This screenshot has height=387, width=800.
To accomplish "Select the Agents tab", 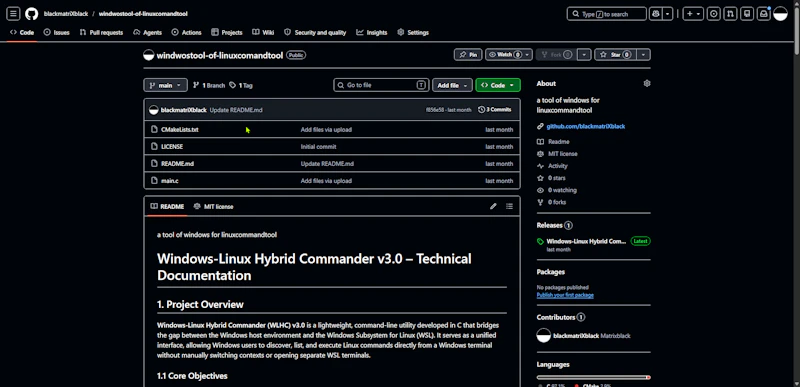I will (147, 33).
